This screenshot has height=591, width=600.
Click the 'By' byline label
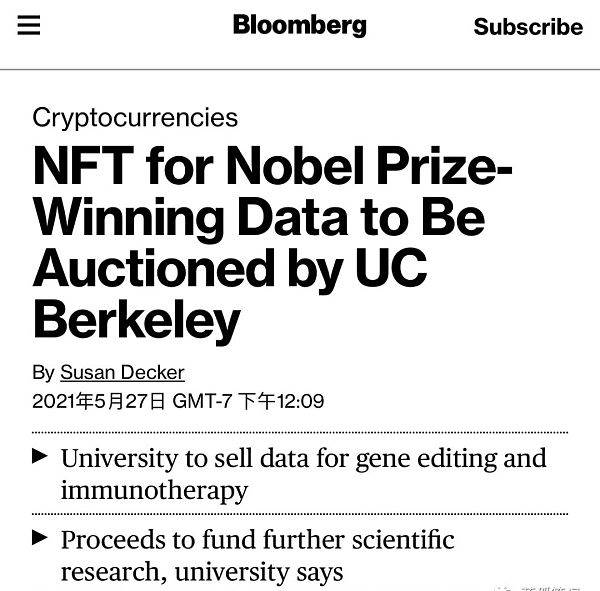(43, 373)
